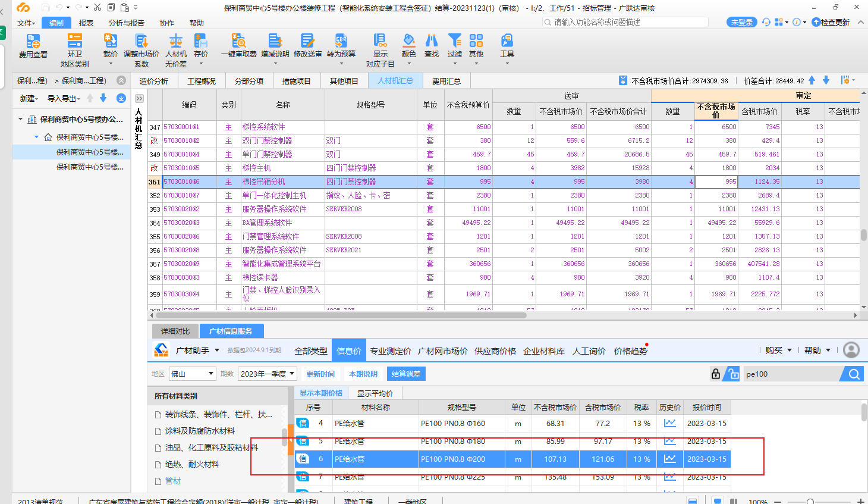Click the 更新时间 button
Screen dimensions: 868x504
pos(320,374)
